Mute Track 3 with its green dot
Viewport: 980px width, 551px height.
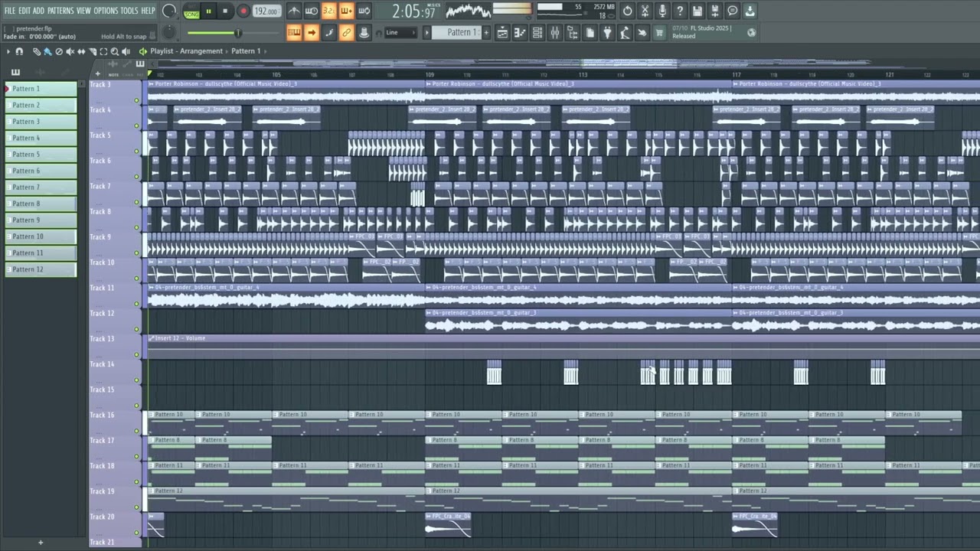137,100
